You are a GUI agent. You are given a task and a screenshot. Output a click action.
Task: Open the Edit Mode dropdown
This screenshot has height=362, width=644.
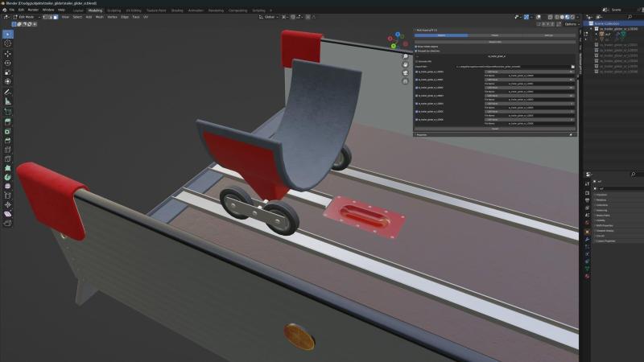click(27, 17)
